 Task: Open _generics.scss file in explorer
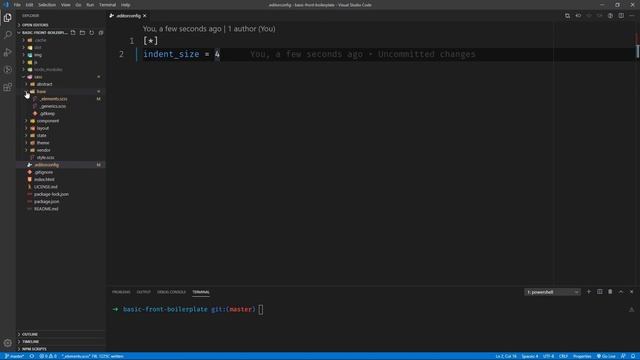(x=61, y=106)
